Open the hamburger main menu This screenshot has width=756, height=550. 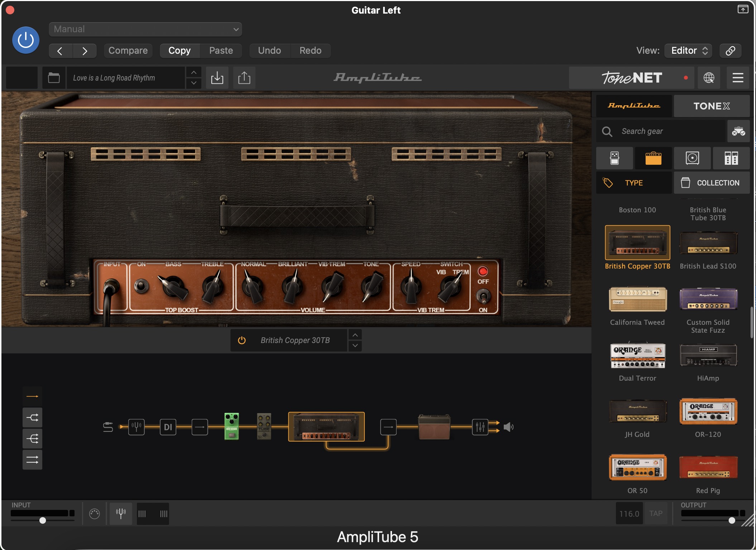(738, 78)
